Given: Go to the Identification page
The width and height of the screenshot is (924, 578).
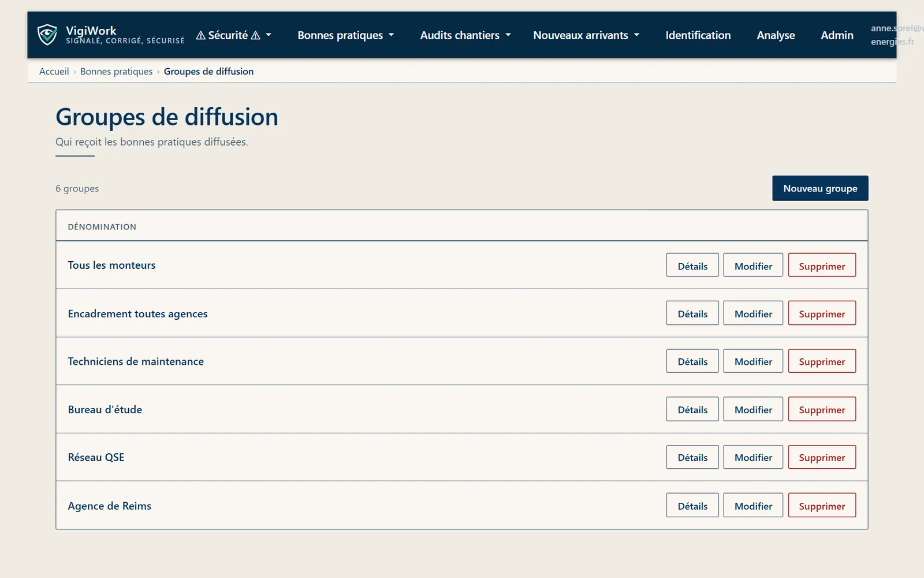Looking at the screenshot, I should (x=698, y=35).
